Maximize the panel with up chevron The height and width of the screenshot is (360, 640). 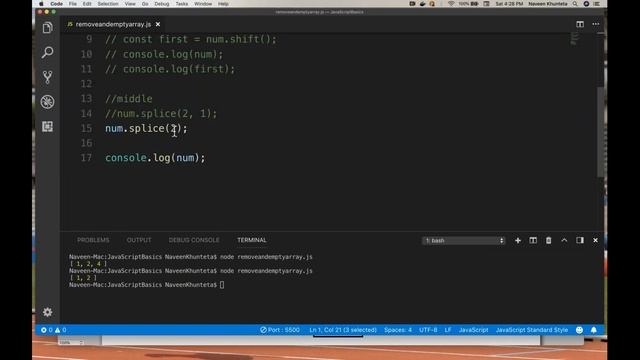(564, 240)
